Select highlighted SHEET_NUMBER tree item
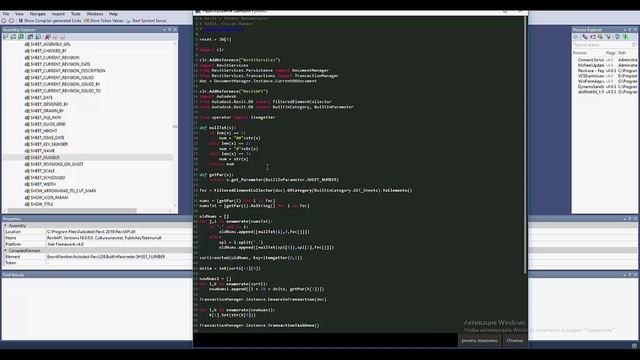Screen dimensions: 640x360 (44, 157)
